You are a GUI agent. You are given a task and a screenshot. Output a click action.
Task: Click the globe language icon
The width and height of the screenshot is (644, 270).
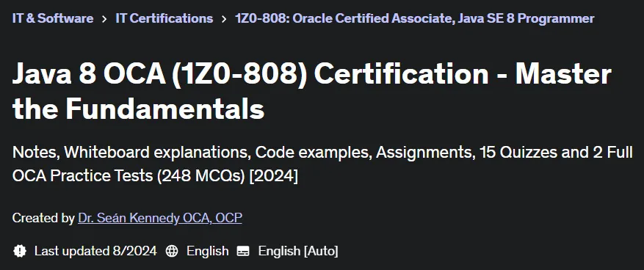coord(172,251)
